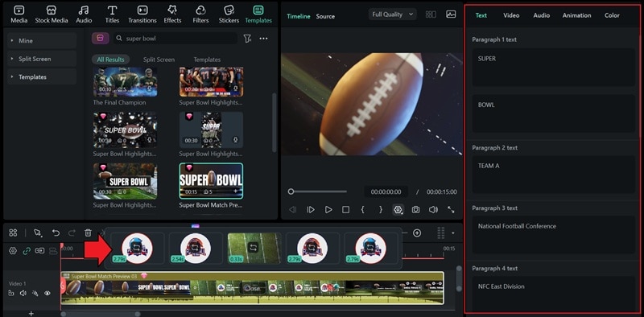Mute the Video 1 track audio
This screenshot has width=644, height=317.
click(x=23, y=293)
